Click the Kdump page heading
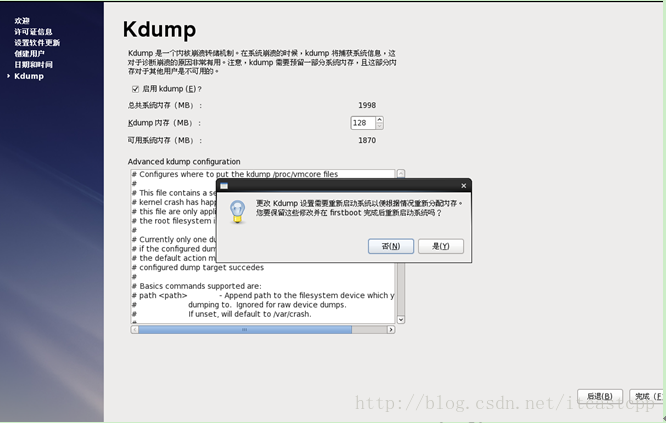The image size is (666, 423). [159, 30]
